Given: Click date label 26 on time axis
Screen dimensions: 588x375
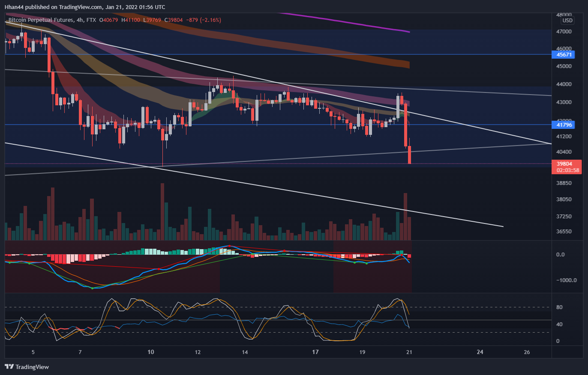Looking at the screenshot, I should (527, 352).
